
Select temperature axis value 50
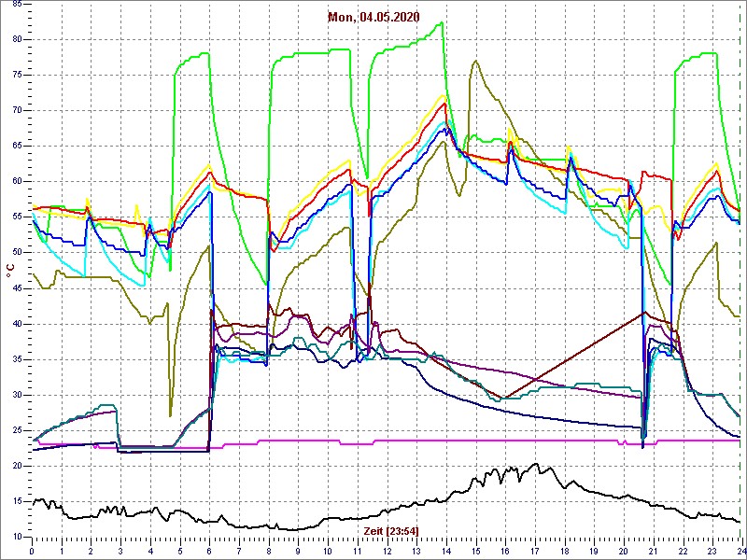tap(16, 252)
